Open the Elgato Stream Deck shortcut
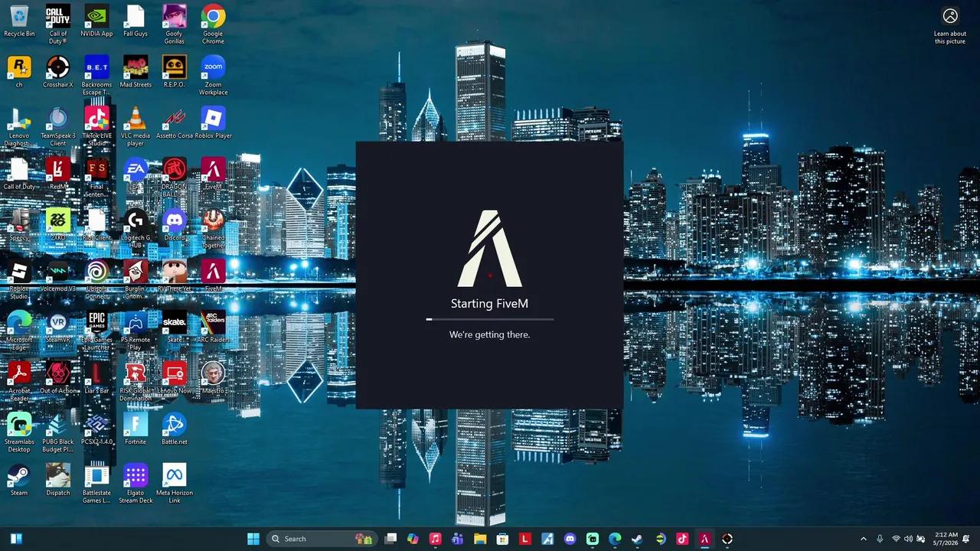Screen dimensions: 980x551 (x=136, y=483)
